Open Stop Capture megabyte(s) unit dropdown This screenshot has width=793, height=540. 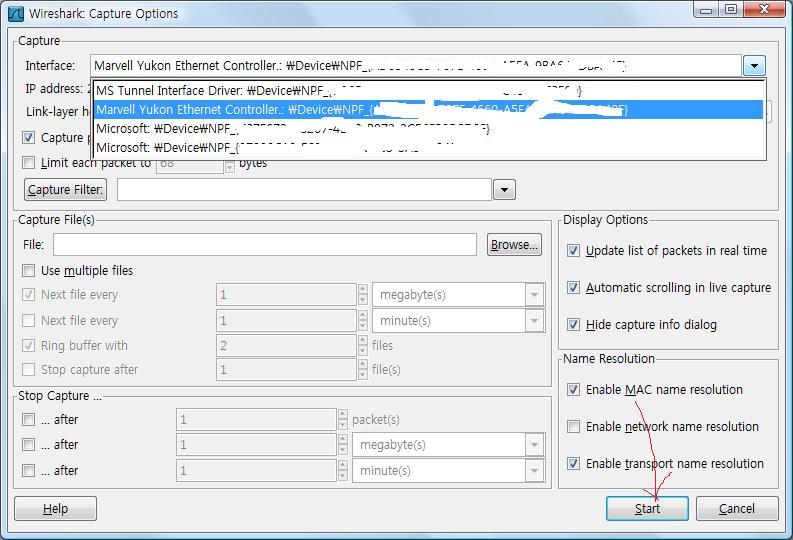tap(534, 445)
